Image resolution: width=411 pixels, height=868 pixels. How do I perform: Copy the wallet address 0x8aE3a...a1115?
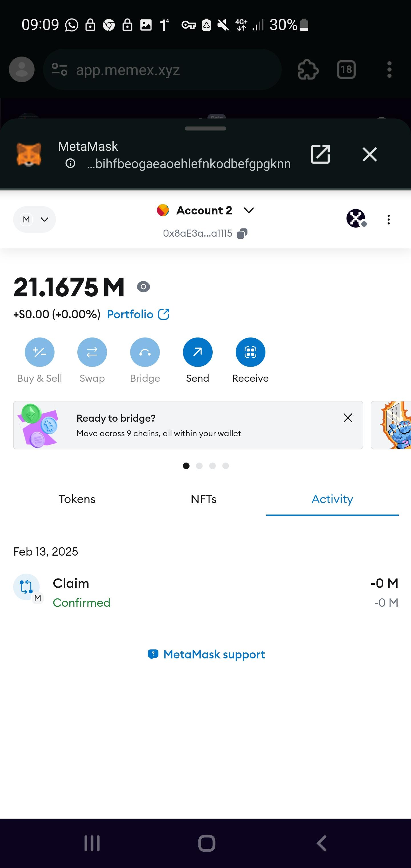tap(242, 234)
